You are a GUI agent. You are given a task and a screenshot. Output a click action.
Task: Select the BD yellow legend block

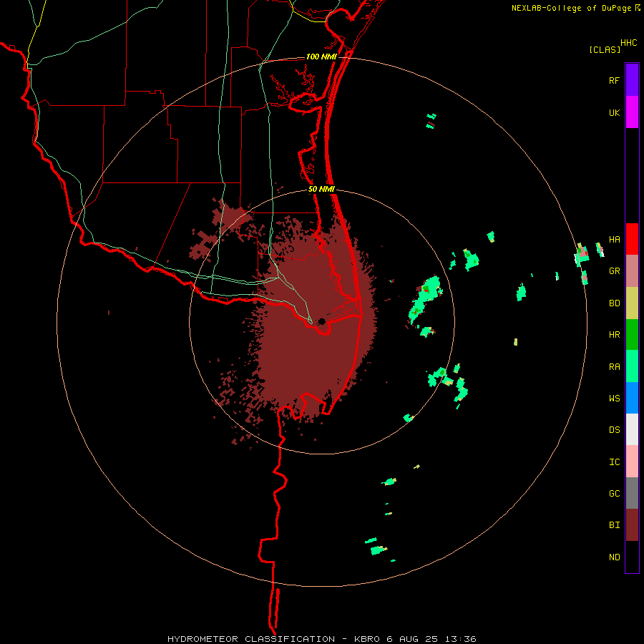click(x=632, y=303)
